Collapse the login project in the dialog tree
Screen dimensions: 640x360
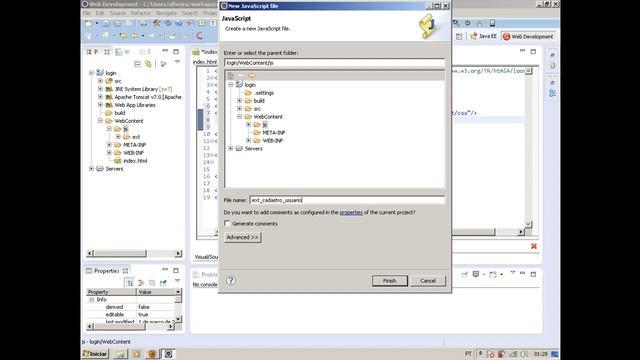click(231, 84)
